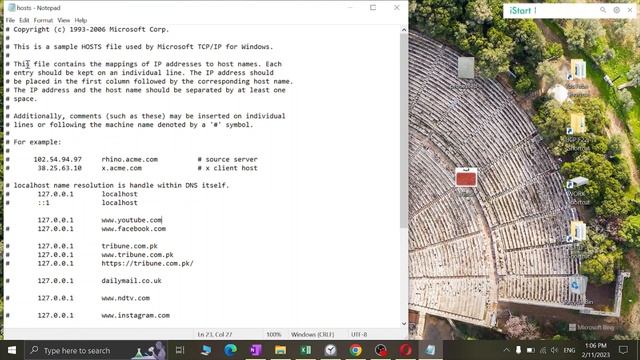
Task: Click the text 'www.tribune.com.pk'
Action: point(138,255)
